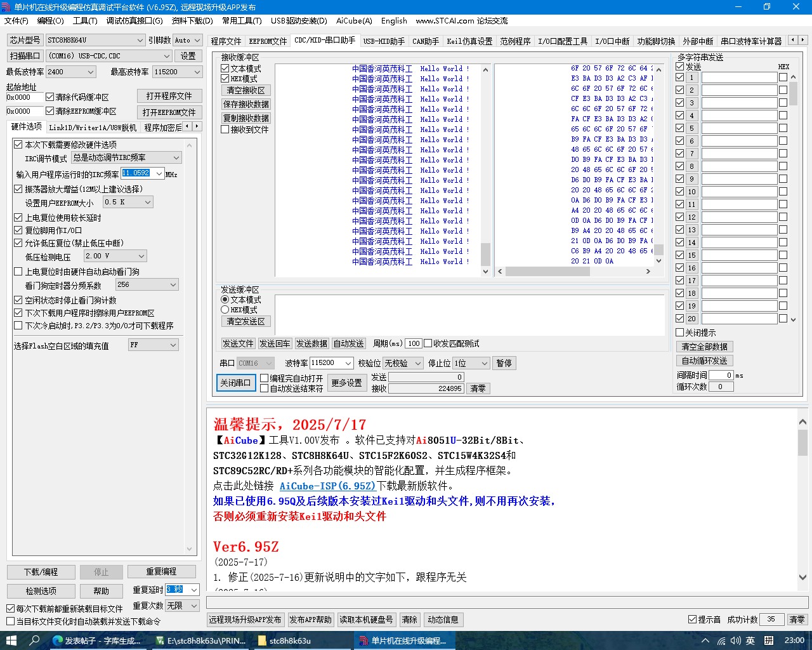
Task: Toggle 清除代码缓冲区 checkbox
Action: [49, 98]
